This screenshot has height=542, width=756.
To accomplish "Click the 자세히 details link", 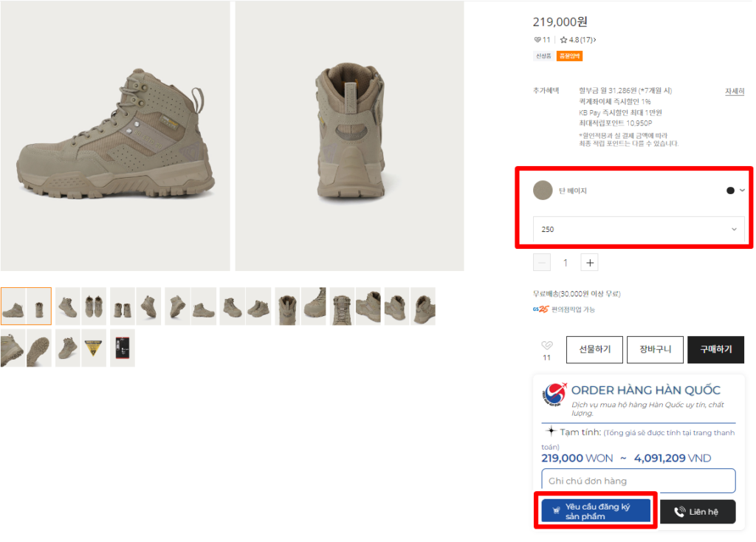I will click(x=734, y=92).
